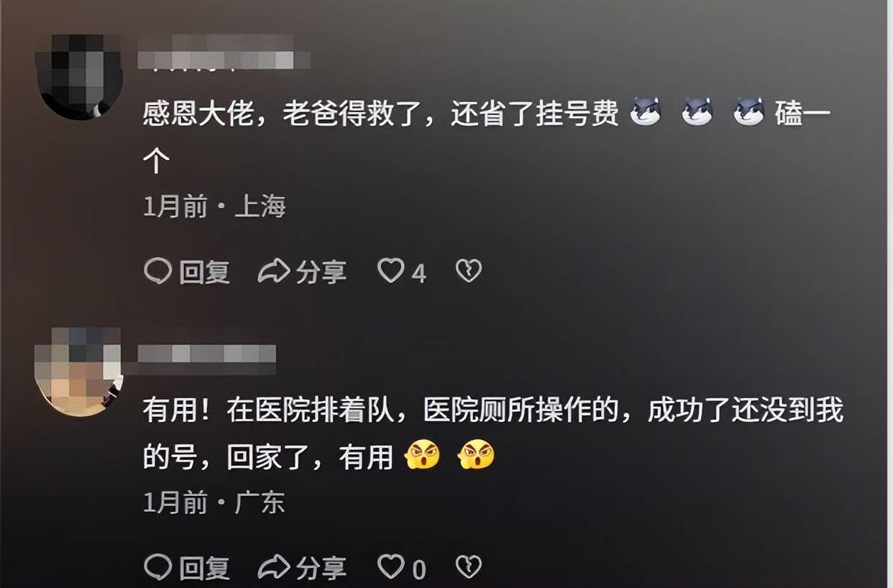Click the share arrow icon on the Shanghai comment
The image size is (893, 588).
273,272
